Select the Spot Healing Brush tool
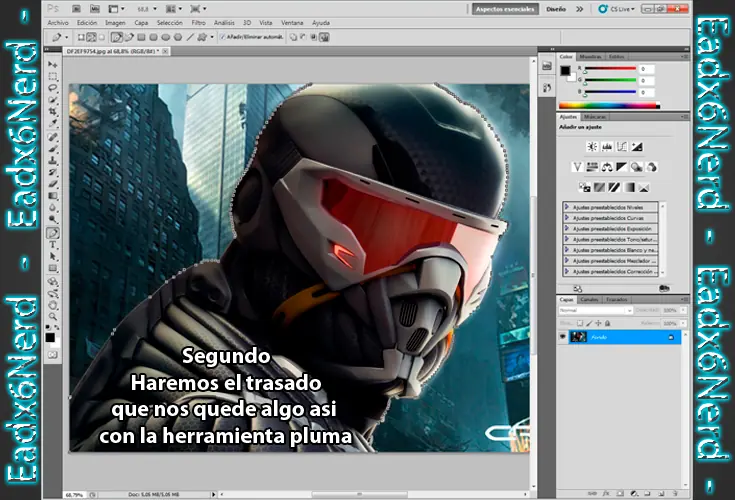This screenshot has height=500, width=735. coord(52,137)
